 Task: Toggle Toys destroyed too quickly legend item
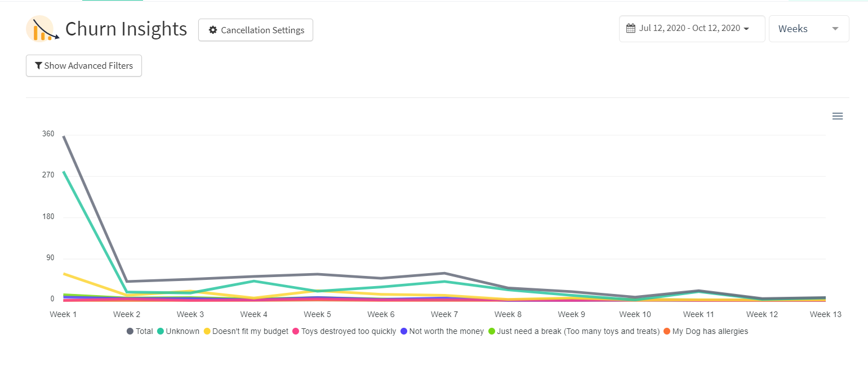point(344,332)
